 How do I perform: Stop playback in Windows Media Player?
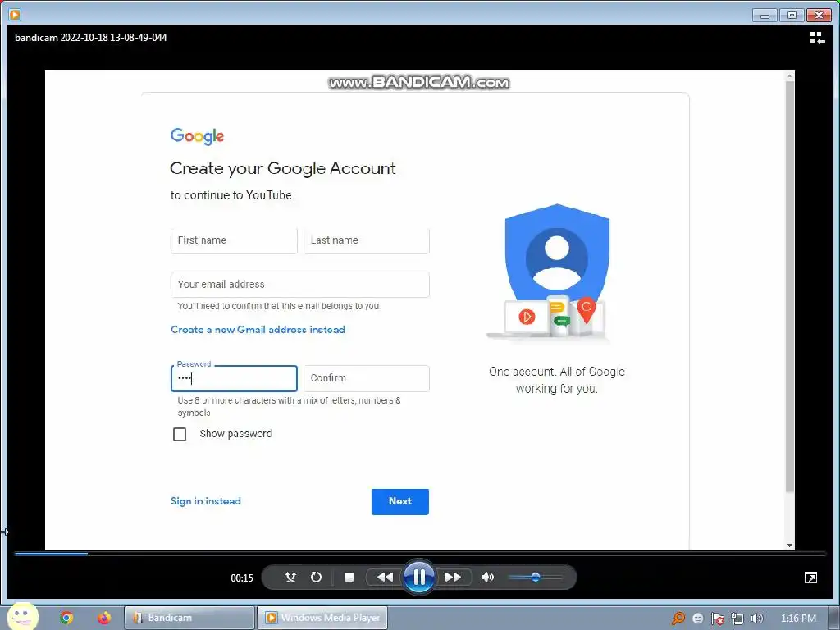tap(349, 577)
